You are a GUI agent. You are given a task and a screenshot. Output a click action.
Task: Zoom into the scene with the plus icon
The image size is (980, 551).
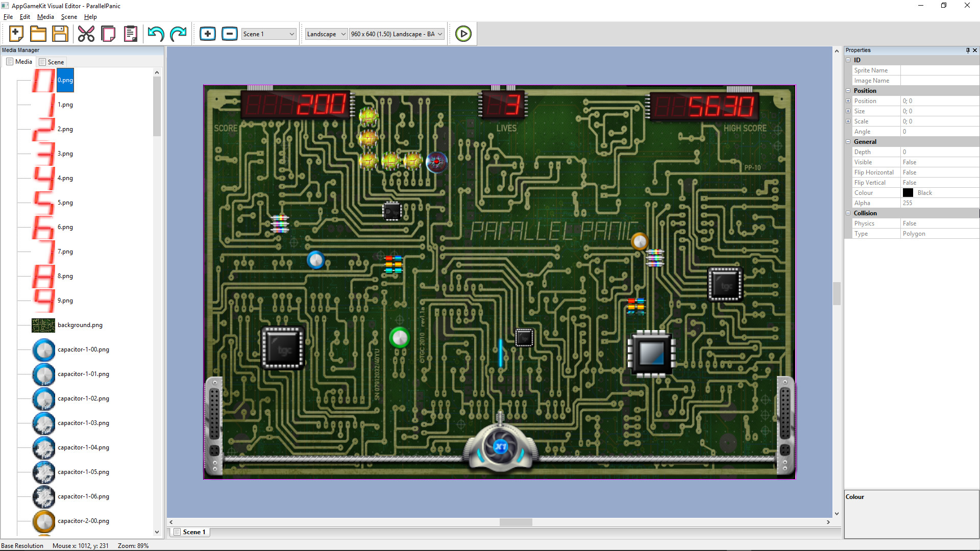click(x=208, y=33)
